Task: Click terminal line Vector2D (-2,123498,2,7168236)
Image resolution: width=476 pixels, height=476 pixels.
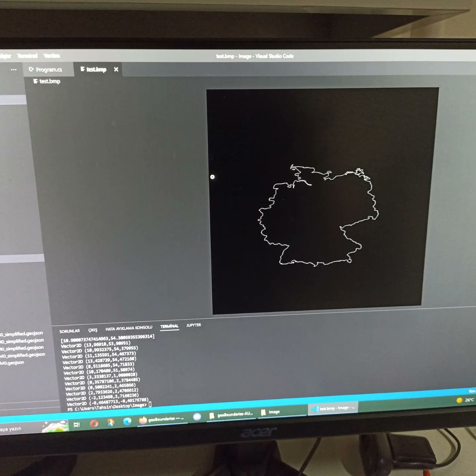Action: click(x=102, y=397)
